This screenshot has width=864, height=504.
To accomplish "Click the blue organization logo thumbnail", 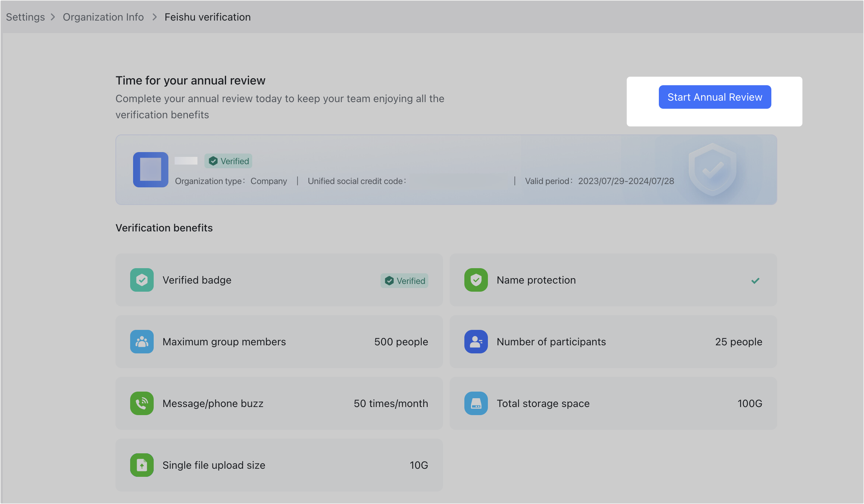I will tap(150, 170).
